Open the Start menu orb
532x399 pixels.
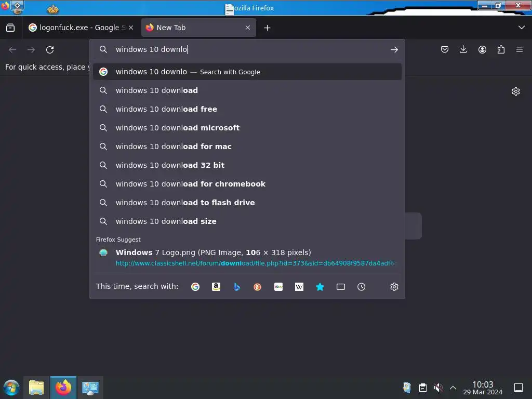click(x=11, y=388)
